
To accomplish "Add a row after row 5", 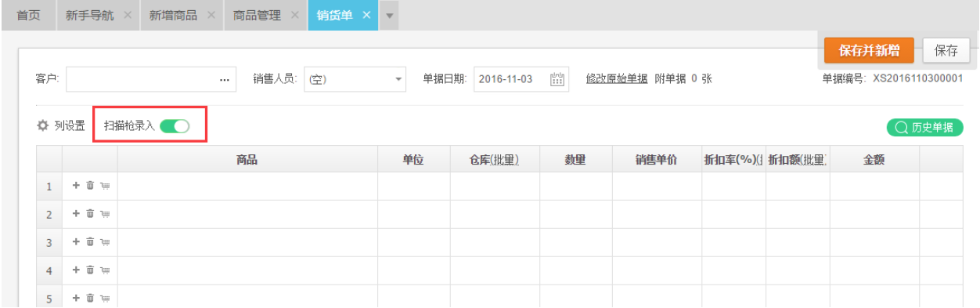I will [x=76, y=298].
